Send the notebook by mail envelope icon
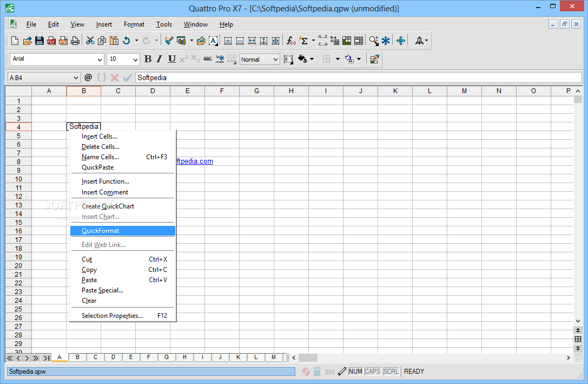The width and height of the screenshot is (588, 384). [x=63, y=41]
